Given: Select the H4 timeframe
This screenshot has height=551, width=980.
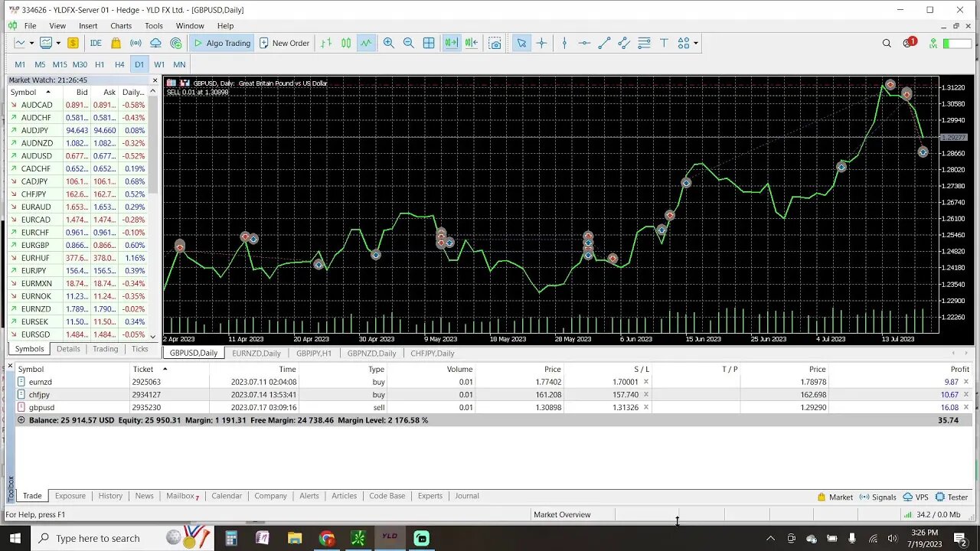Looking at the screenshot, I should click(x=119, y=64).
